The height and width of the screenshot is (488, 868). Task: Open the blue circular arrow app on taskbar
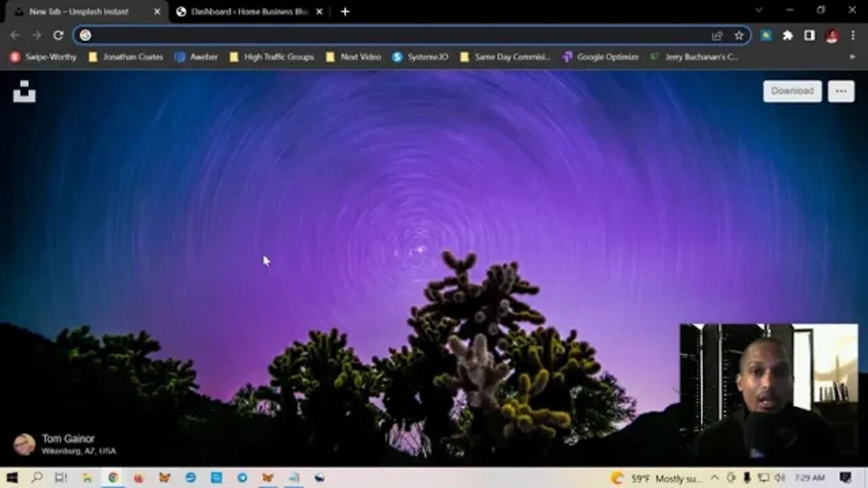coord(190,478)
